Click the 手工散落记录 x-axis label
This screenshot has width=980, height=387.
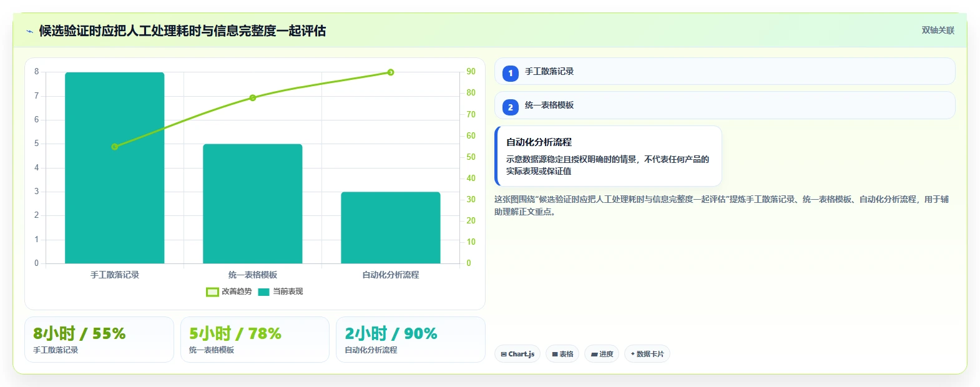point(115,275)
